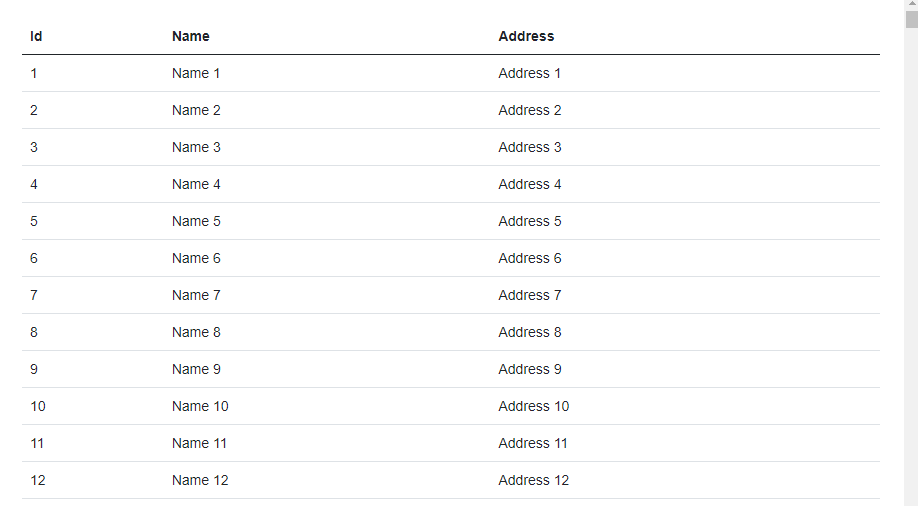Select the Name 8 cell
Image resolution: width=918 pixels, height=506 pixels.
coord(196,332)
